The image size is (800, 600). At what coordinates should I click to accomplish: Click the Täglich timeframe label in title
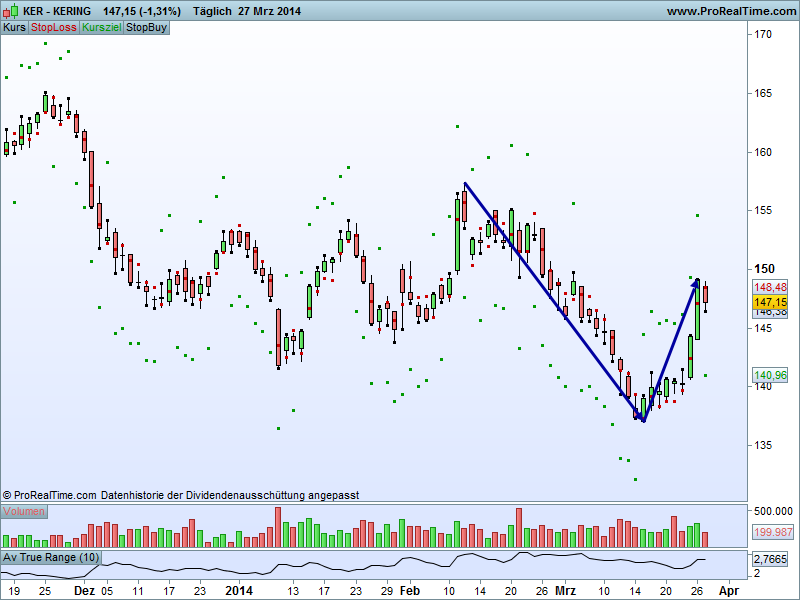click(x=212, y=11)
